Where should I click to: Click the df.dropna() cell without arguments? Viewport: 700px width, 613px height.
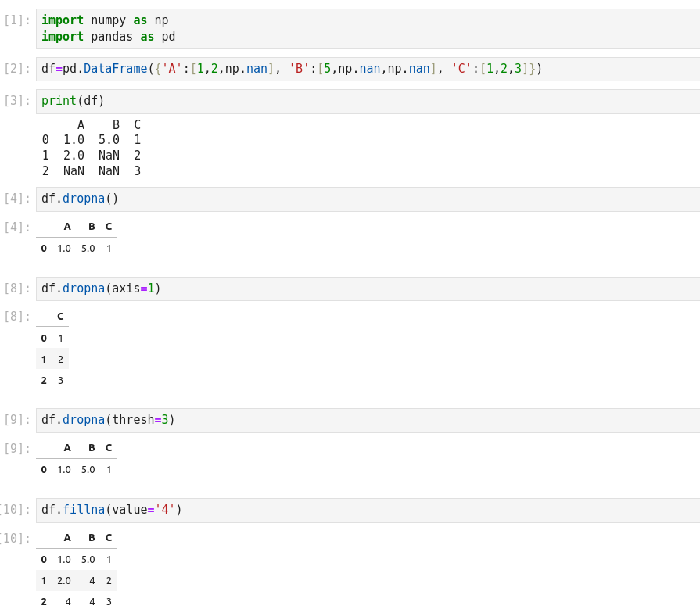tap(80, 199)
